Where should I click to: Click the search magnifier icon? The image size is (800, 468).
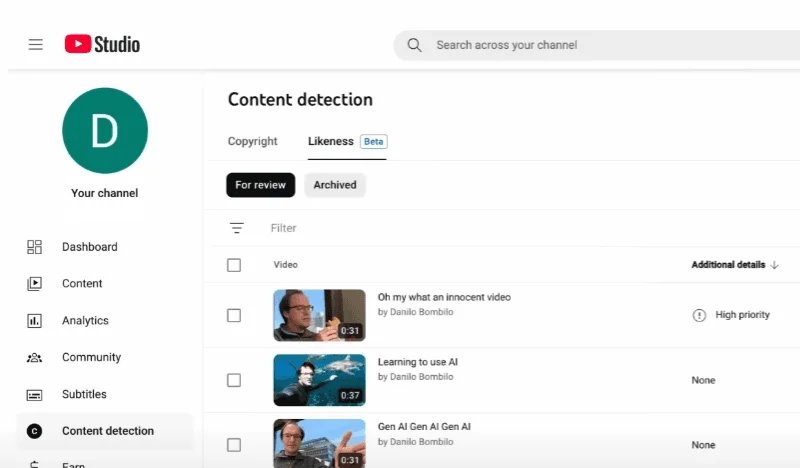coord(414,45)
